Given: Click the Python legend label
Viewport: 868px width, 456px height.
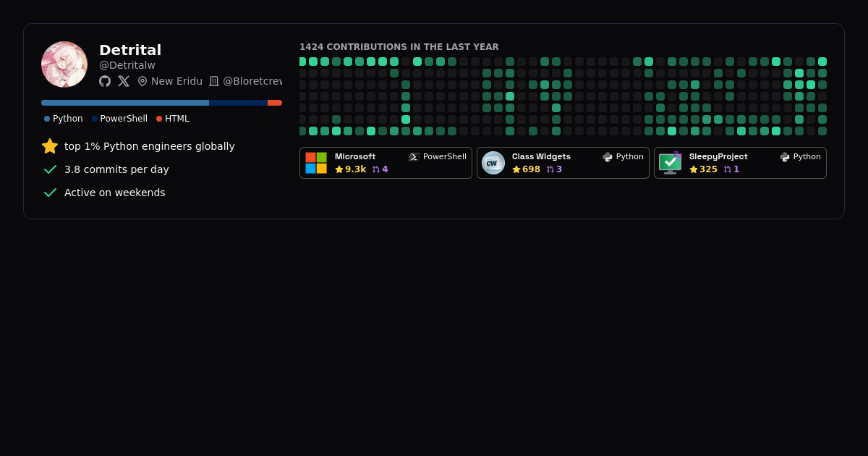Looking at the screenshot, I should (x=68, y=119).
